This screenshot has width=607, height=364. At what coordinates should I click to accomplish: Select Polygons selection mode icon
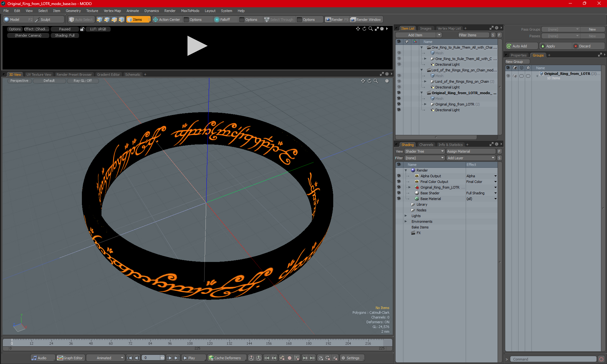[x=114, y=20]
